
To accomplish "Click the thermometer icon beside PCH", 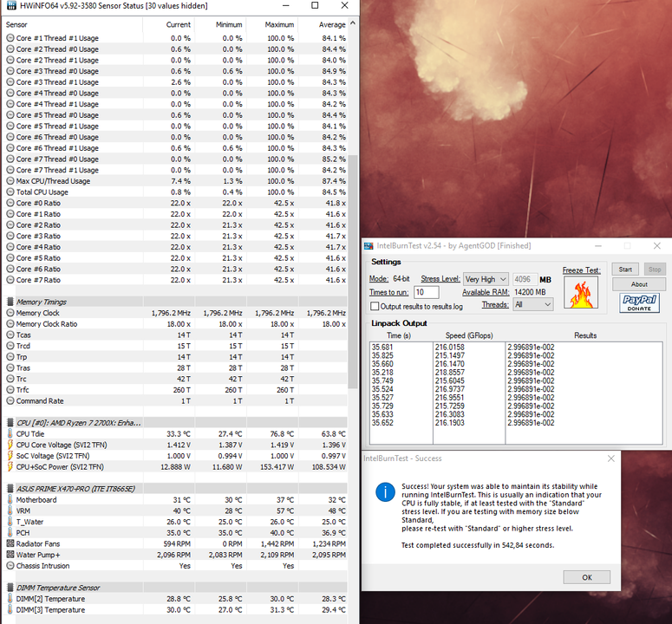I will 10,532.
